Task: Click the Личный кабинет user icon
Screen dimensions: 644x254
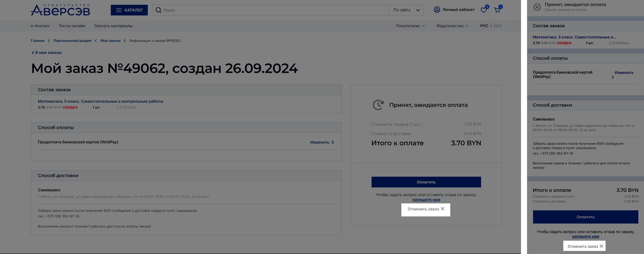Action: point(437,10)
